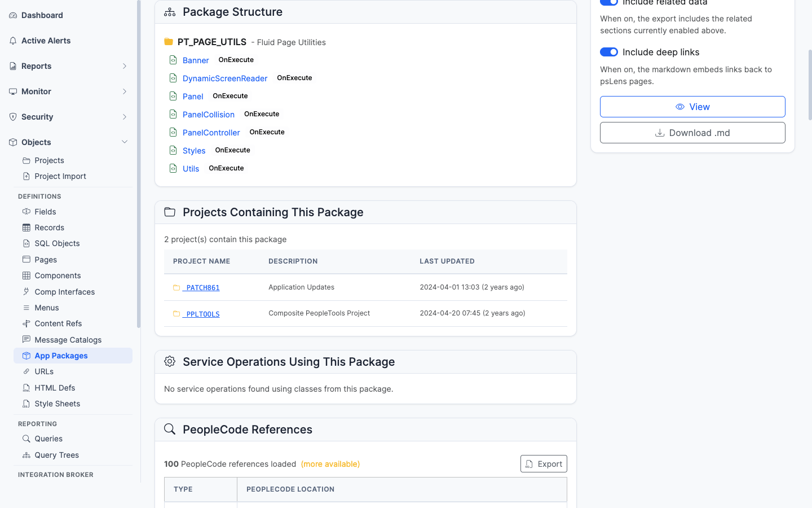The image size is (812, 508).
Task: Open Message Catalogs menu item
Action: 68,340
